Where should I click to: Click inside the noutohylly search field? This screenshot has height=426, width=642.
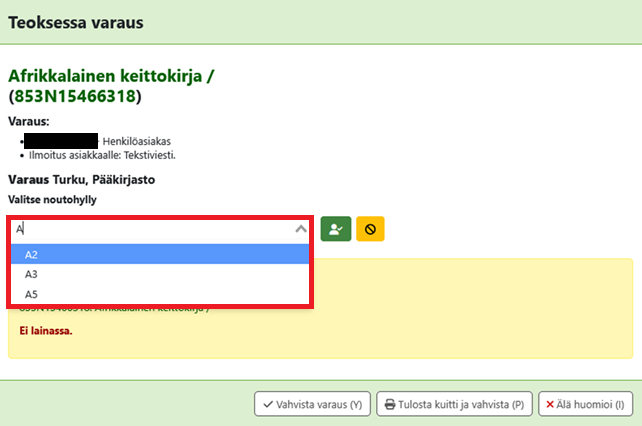(x=150, y=229)
